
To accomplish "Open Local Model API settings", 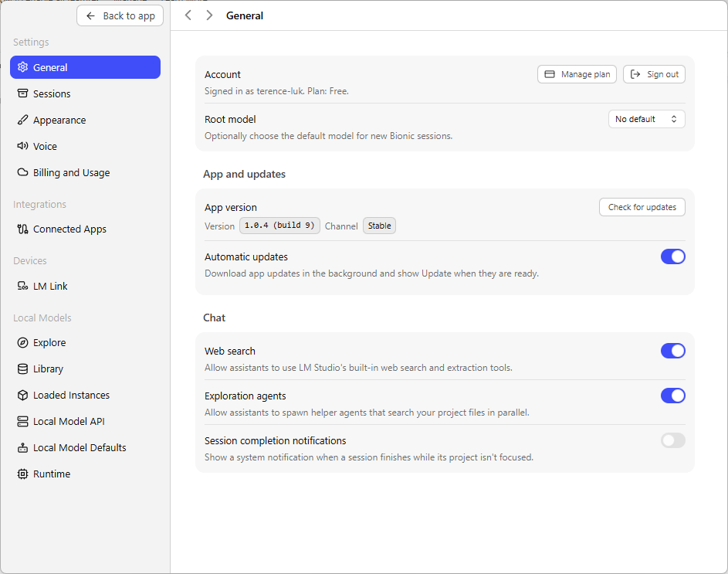I will pos(86,422).
